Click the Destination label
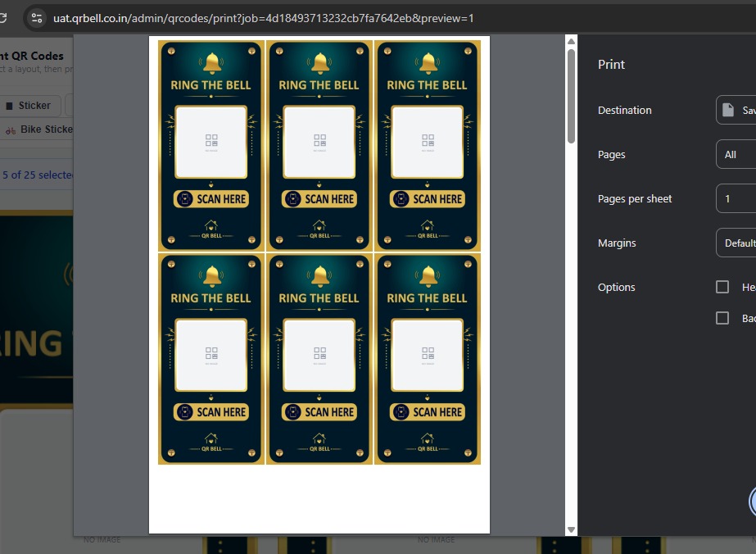 (x=624, y=110)
